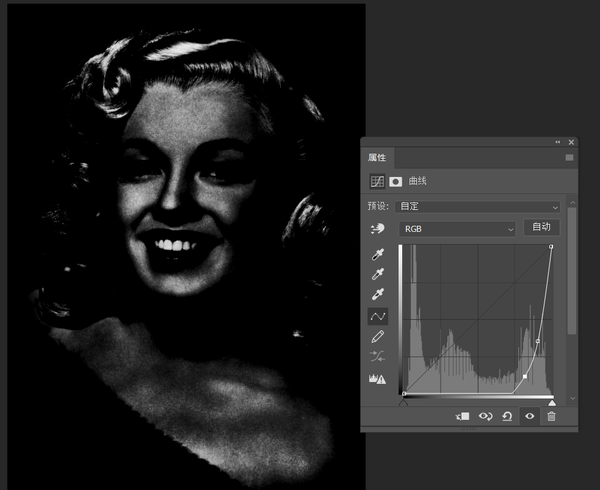This screenshot has width=600, height=490.
Task: Click the 自动 auto button
Action: point(541,227)
